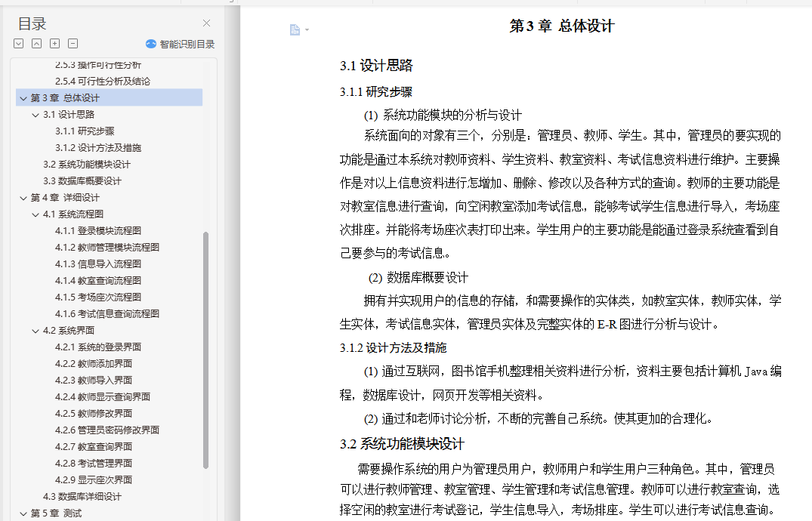
Task: Jump to 3.1.2 设计方法及措施 outline item
Action: pyautogui.click(x=98, y=147)
